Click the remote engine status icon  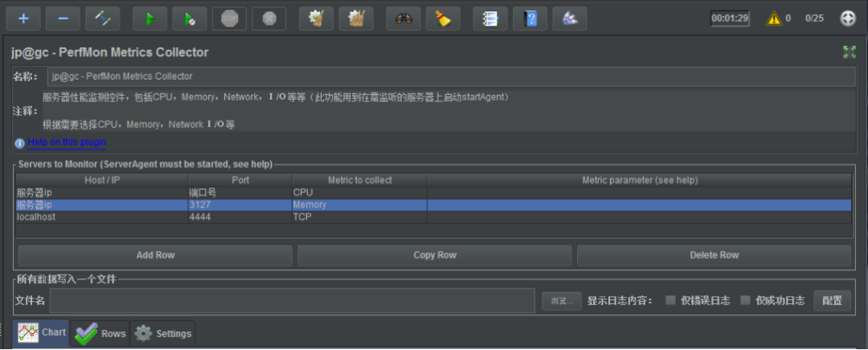(x=848, y=19)
